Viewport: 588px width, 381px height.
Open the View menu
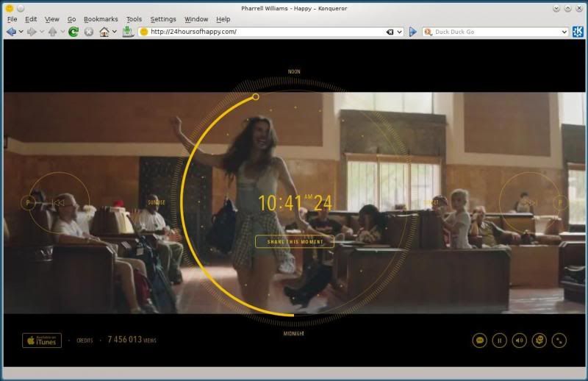[x=51, y=19]
